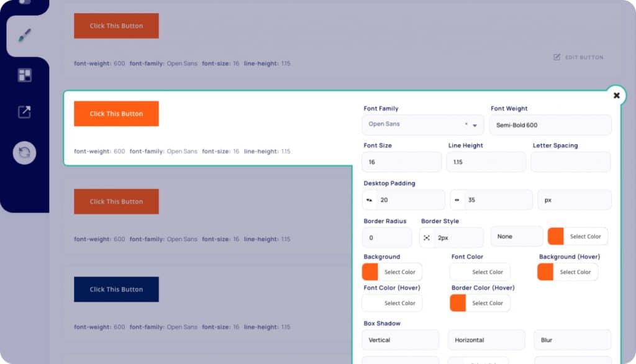
Task: Click the orange button in highlighted card
Action: (116, 114)
